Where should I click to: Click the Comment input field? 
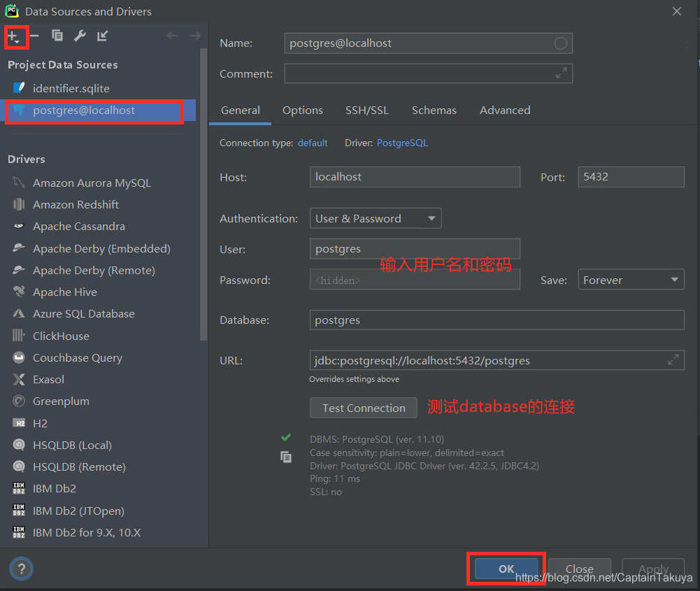coord(428,73)
